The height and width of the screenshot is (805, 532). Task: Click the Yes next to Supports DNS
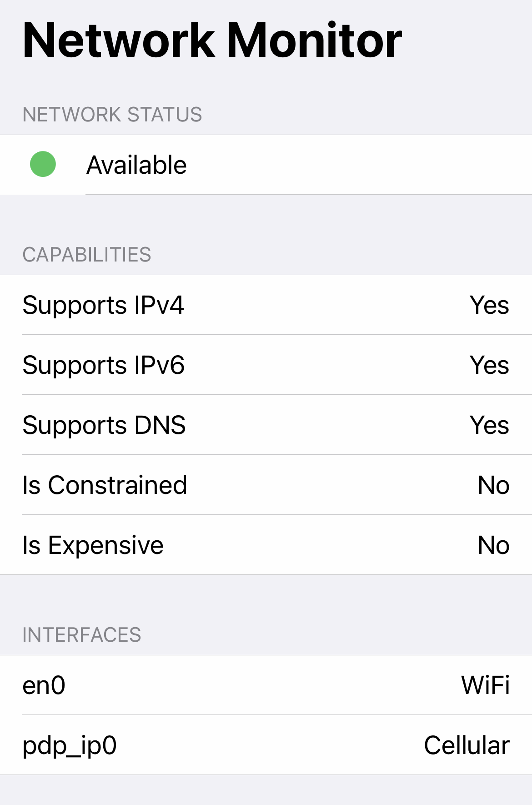click(489, 425)
